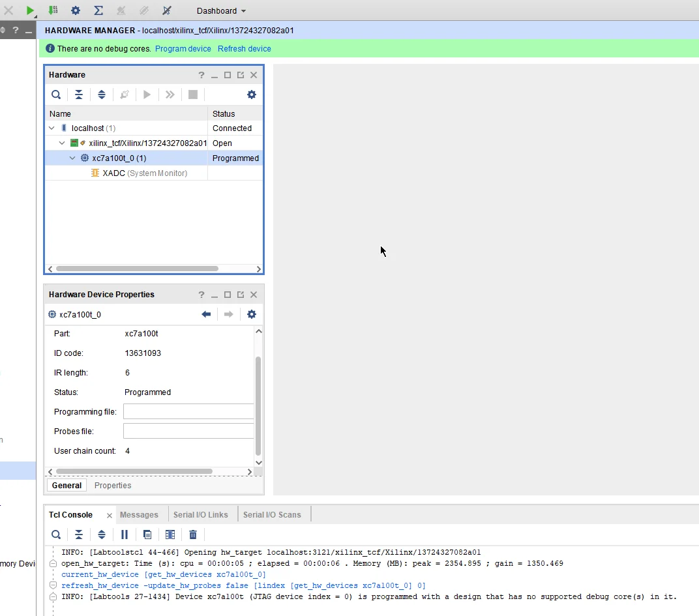699x616 pixels.
Task: Open help for the Hardware panel
Action: [201, 75]
